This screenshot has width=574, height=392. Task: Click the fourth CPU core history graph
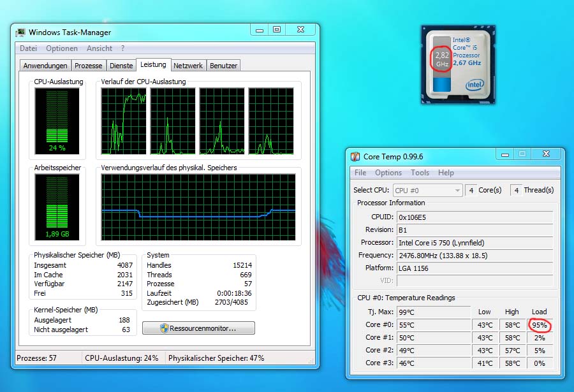coord(271,121)
